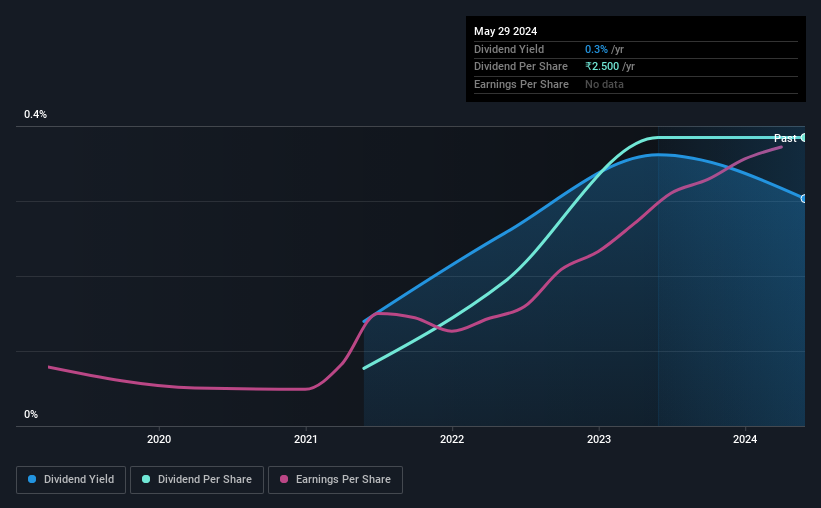Toggle the Earnings Per Share legend button

point(335,480)
